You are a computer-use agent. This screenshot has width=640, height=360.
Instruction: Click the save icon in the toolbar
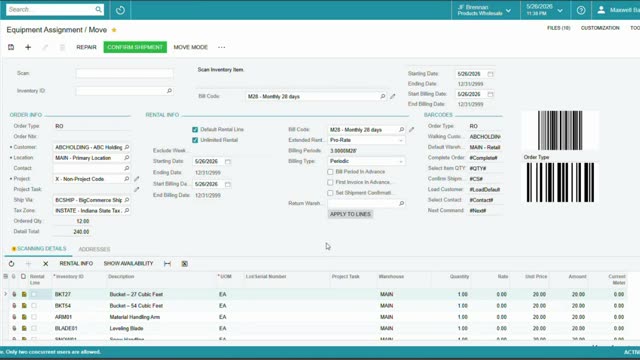[x=11, y=47]
